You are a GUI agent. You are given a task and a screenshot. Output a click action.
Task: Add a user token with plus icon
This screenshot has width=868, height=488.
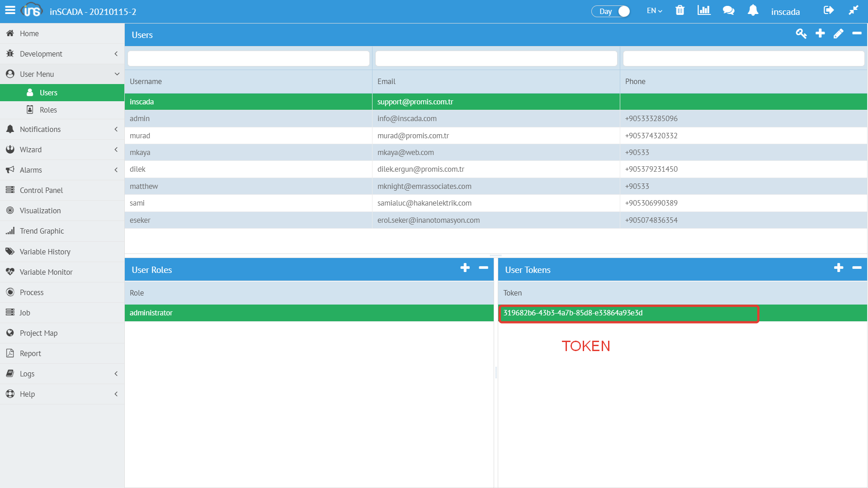(839, 268)
